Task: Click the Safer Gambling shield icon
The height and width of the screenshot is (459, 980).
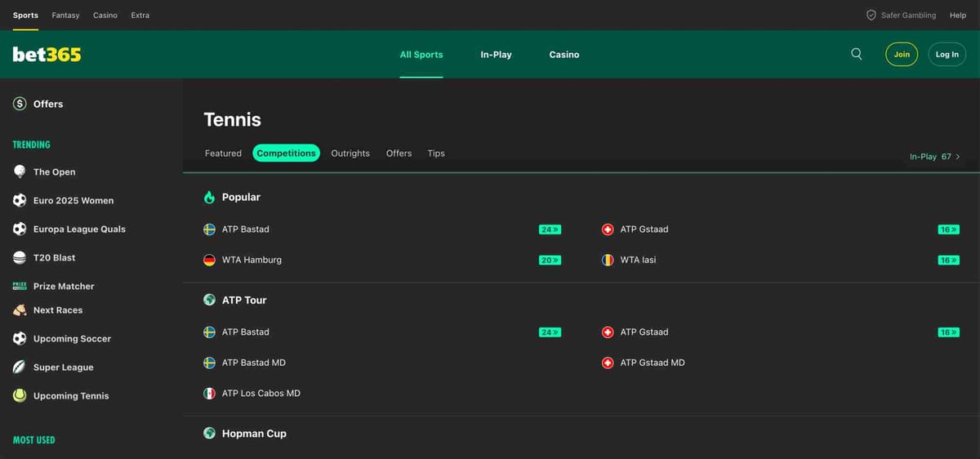Action: point(871,15)
